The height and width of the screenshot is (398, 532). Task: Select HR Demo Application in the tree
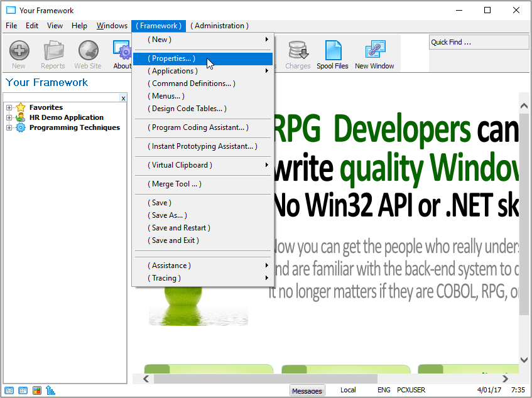click(x=66, y=117)
